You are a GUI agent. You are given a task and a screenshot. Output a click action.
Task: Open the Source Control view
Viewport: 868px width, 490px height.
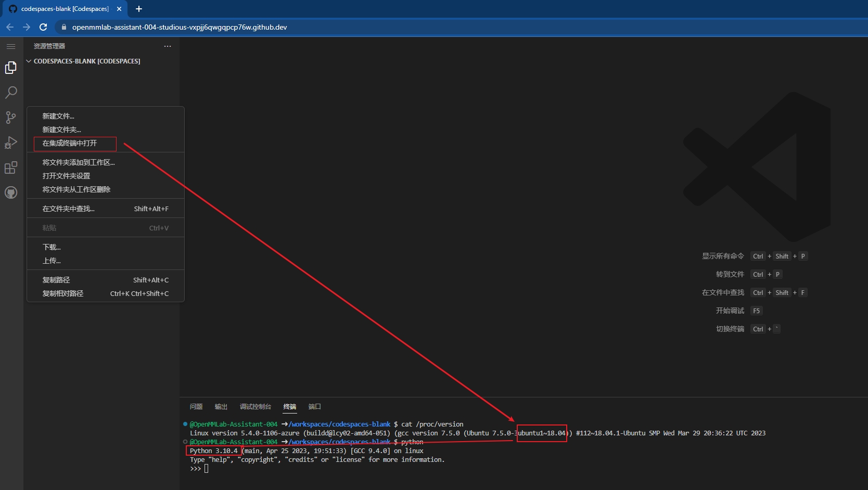pos(11,118)
